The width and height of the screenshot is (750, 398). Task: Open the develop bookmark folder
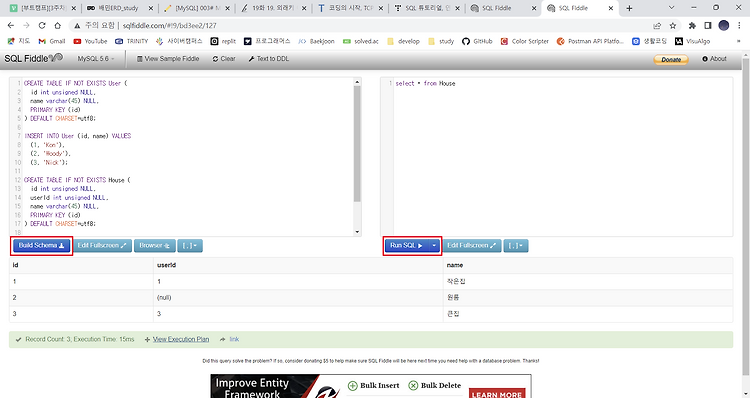[403, 41]
